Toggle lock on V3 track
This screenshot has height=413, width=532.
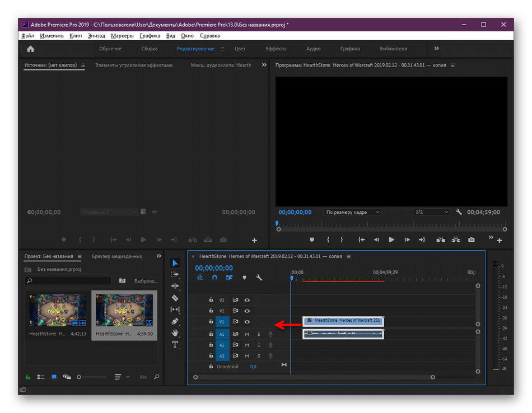tap(211, 300)
